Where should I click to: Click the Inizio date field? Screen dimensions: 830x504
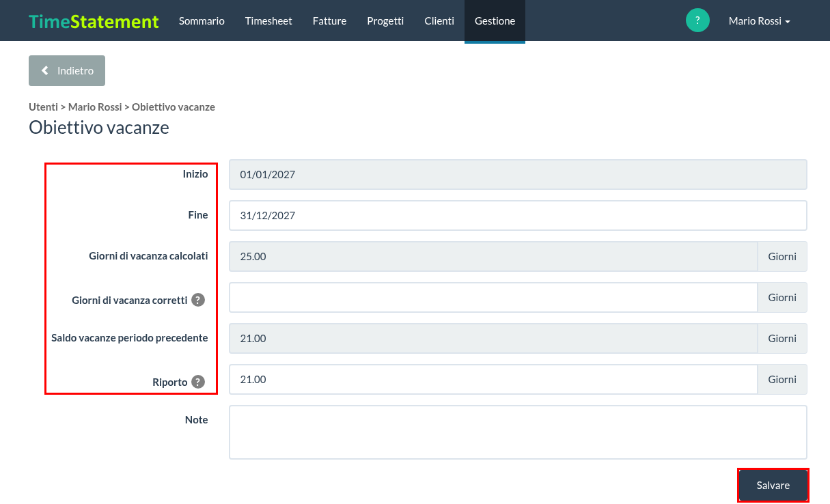518,174
